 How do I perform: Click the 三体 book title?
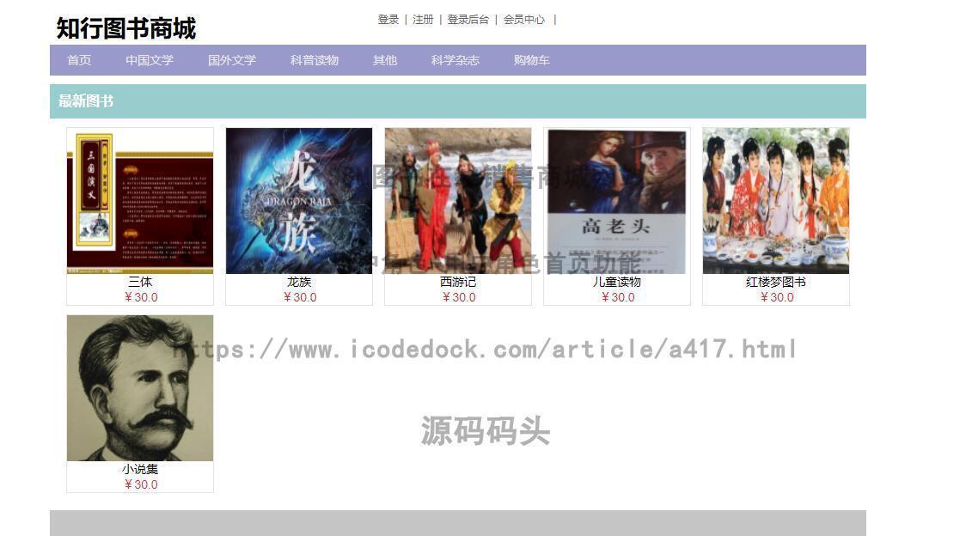click(x=140, y=282)
